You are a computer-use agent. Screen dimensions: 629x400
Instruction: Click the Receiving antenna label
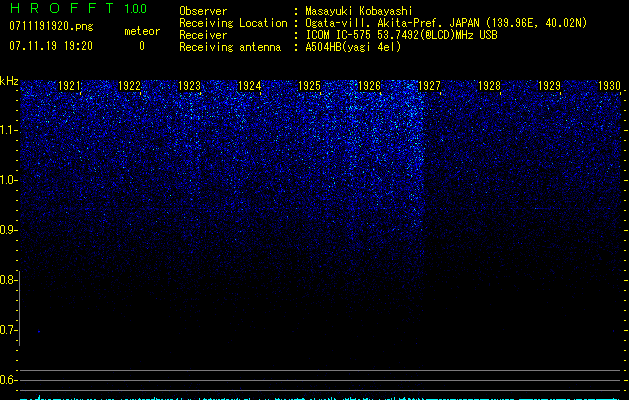coord(230,47)
